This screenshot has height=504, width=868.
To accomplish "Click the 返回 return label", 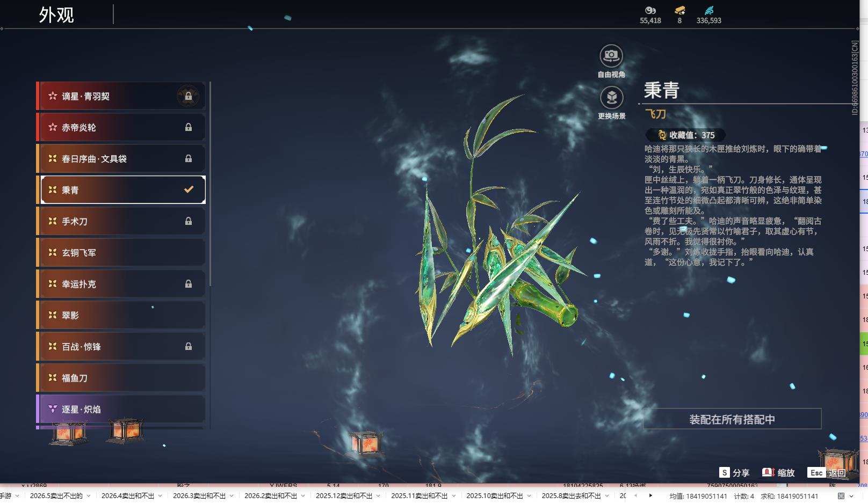I will (x=837, y=473).
